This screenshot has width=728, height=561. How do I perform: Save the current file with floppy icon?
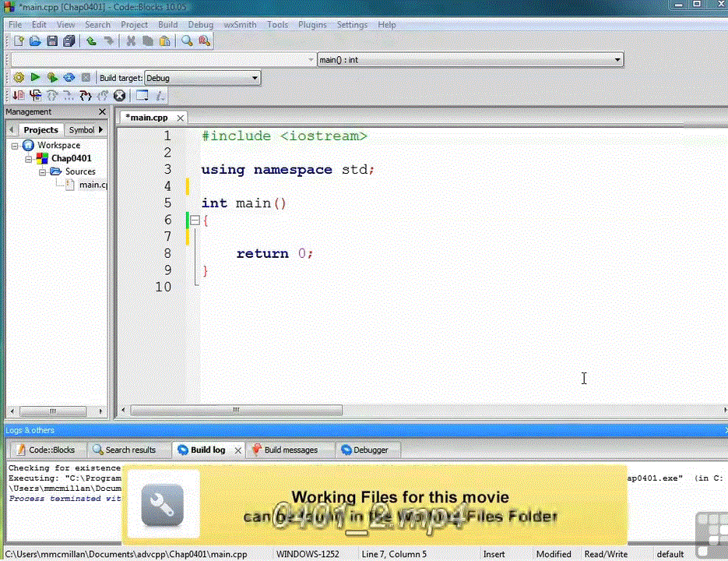click(52, 41)
